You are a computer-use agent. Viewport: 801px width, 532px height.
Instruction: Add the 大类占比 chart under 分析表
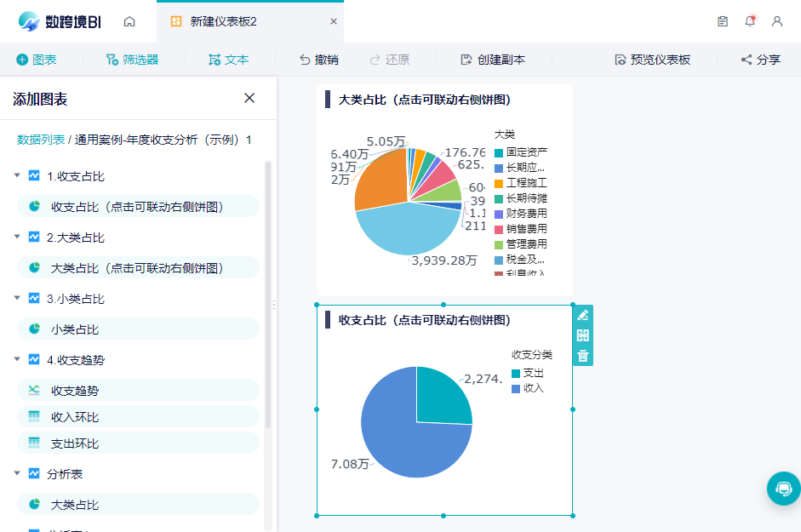point(138,504)
